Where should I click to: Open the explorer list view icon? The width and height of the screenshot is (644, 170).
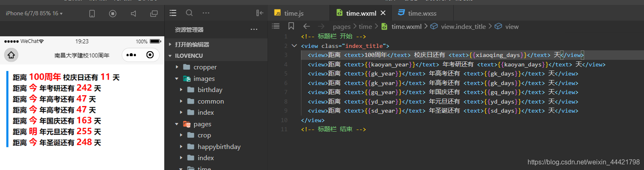click(173, 13)
